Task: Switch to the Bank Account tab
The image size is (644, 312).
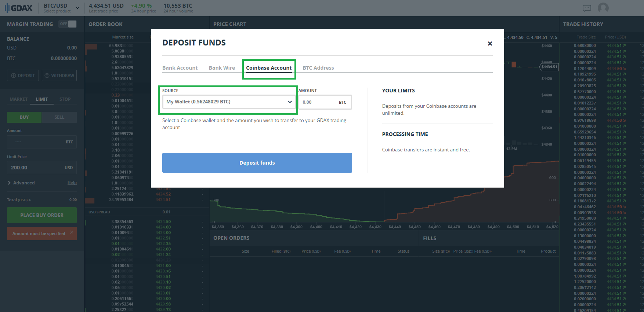Action: pyautogui.click(x=180, y=68)
